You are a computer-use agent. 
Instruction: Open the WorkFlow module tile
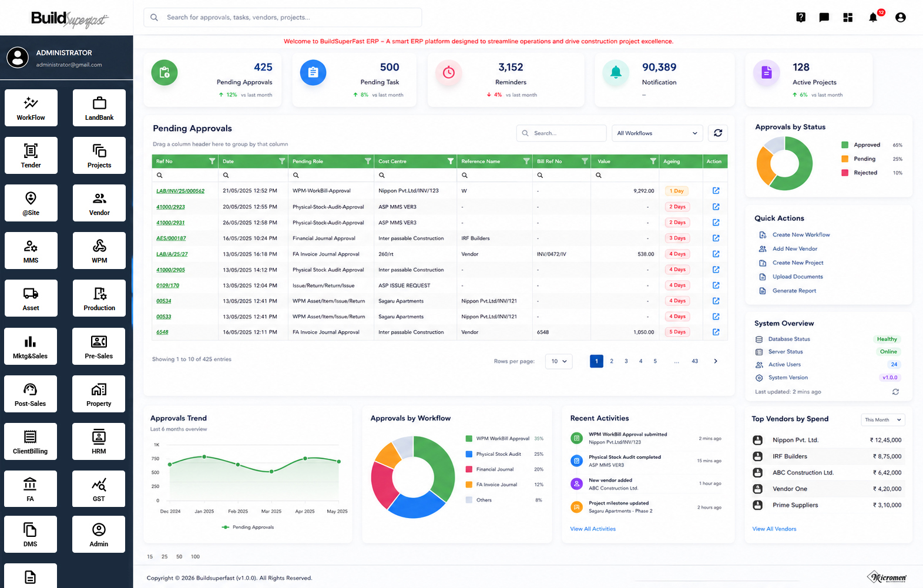tap(31, 107)
